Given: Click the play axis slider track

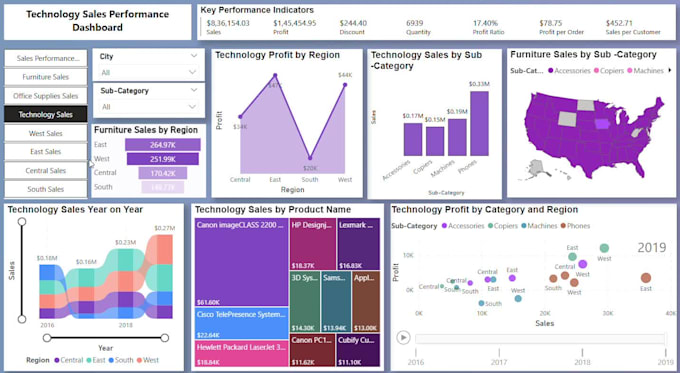Looking at the screenshot, I should coord(540,339).
